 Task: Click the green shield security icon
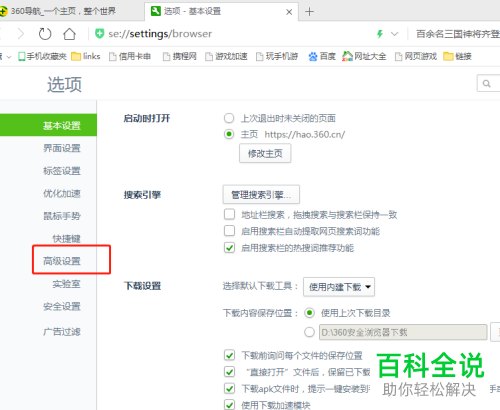click(99, 34)
